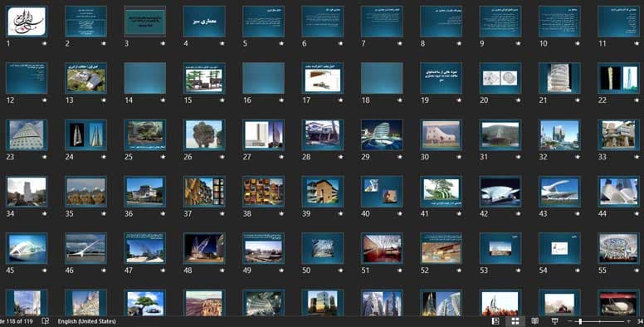The width and height of the screenshot is (644, 327).
Task: Preview transition star under slide 49
Action: (x=281, y=271)
